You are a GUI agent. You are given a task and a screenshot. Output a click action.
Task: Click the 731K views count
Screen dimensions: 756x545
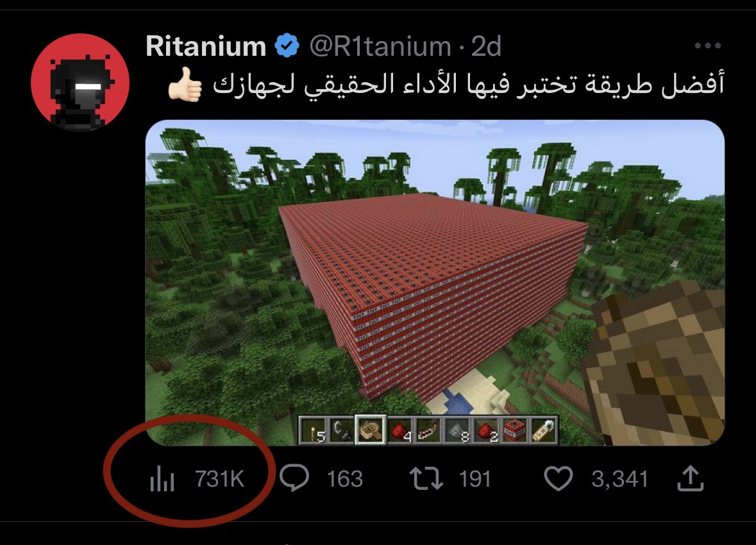click(220, 479)
